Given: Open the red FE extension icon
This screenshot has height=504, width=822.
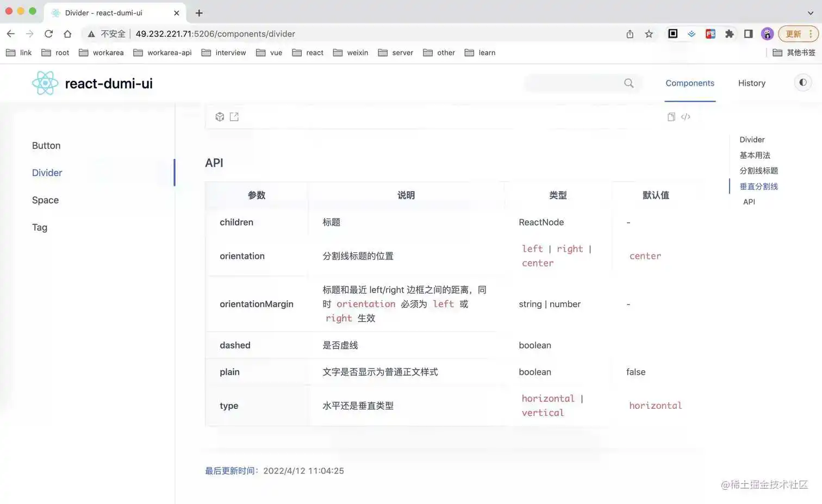Looking at the screenshot, I should 710,34.
